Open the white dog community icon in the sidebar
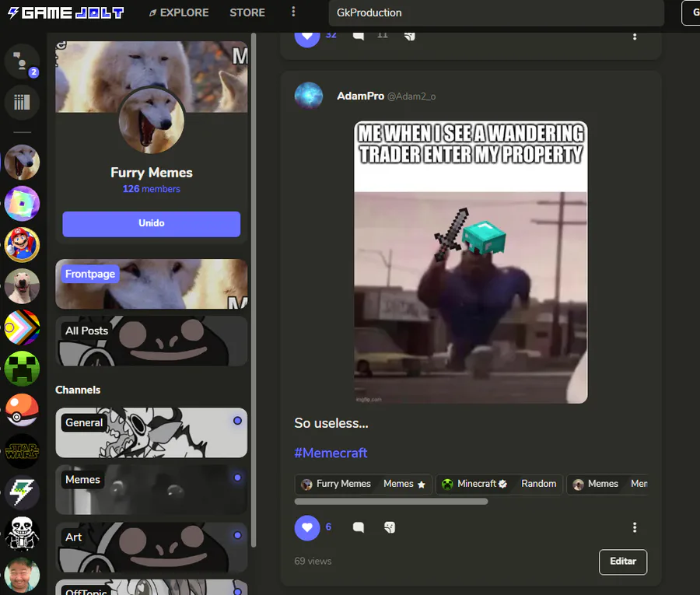Viewport: 700px width, 595px height. coord(22,286)
